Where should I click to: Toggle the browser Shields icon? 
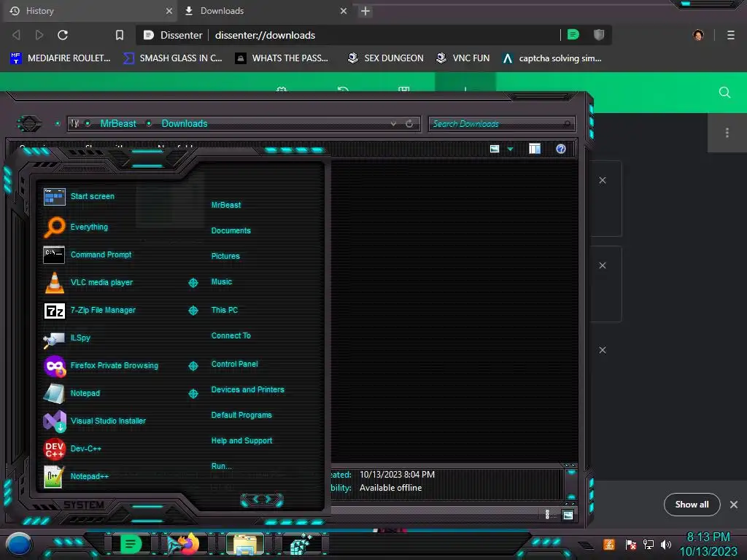click(599, 35)
